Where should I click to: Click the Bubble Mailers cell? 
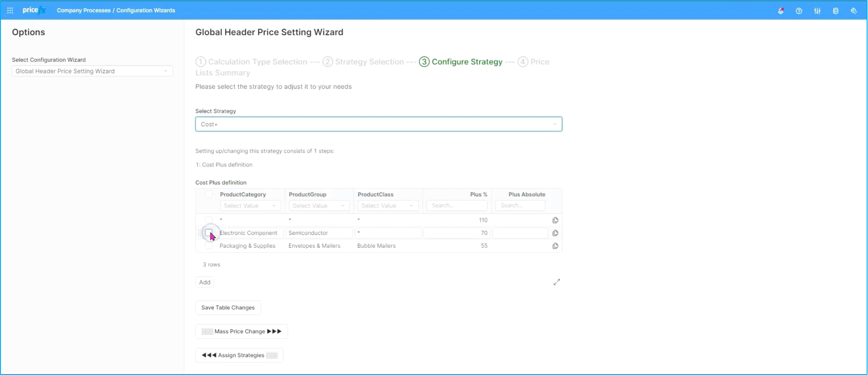tap(376, 246)
